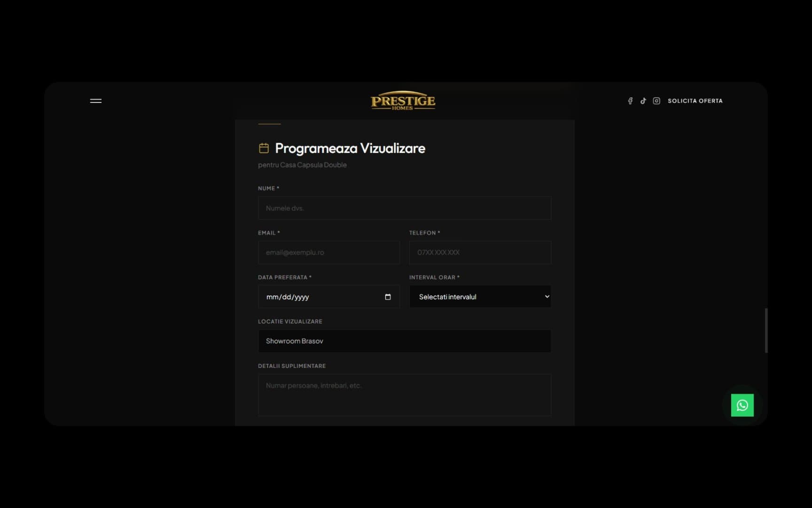Open WhatsApp chat floating button
This screenshot has height=508, width=812.
click(742, 405)
